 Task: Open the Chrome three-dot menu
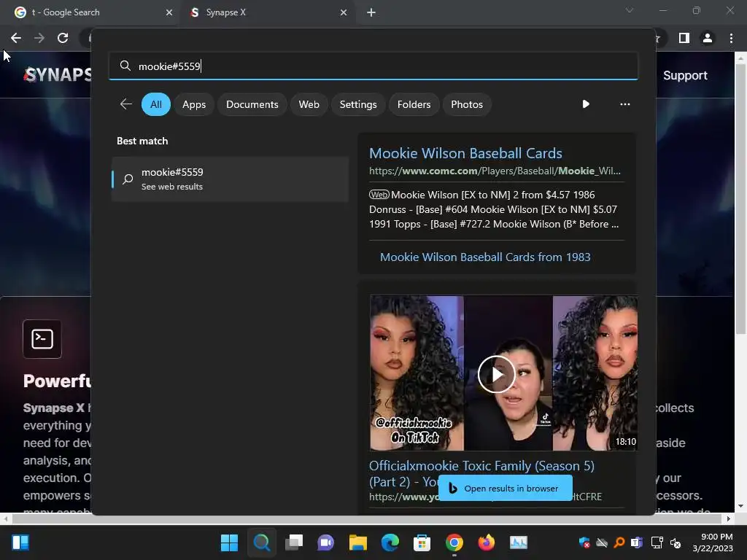pyautogui.click(x=731, y=38)
